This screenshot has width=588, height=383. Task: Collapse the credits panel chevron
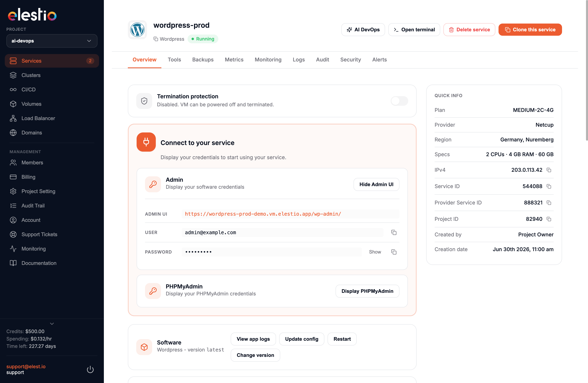(x=52, y=324)
